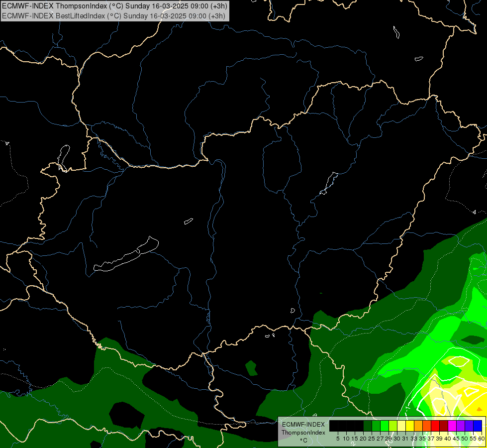Click the dark green 20–25 legend swatch

point(368,426)
